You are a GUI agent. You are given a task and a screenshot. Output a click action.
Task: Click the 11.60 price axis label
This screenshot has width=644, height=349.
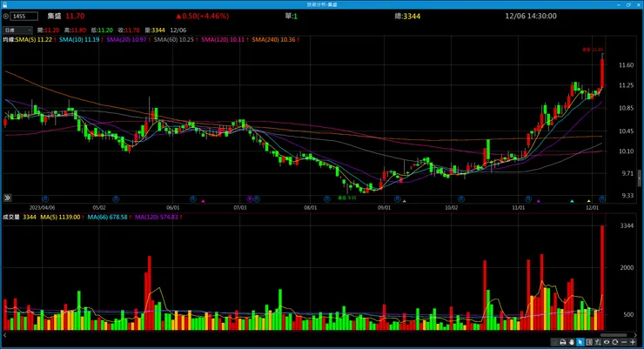point(626,65)
